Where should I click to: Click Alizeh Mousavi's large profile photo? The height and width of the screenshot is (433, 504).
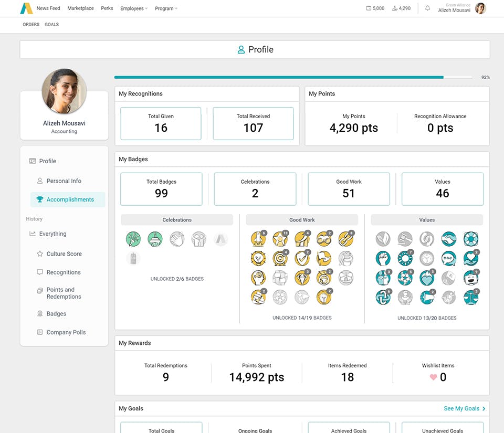pos(64,91)
